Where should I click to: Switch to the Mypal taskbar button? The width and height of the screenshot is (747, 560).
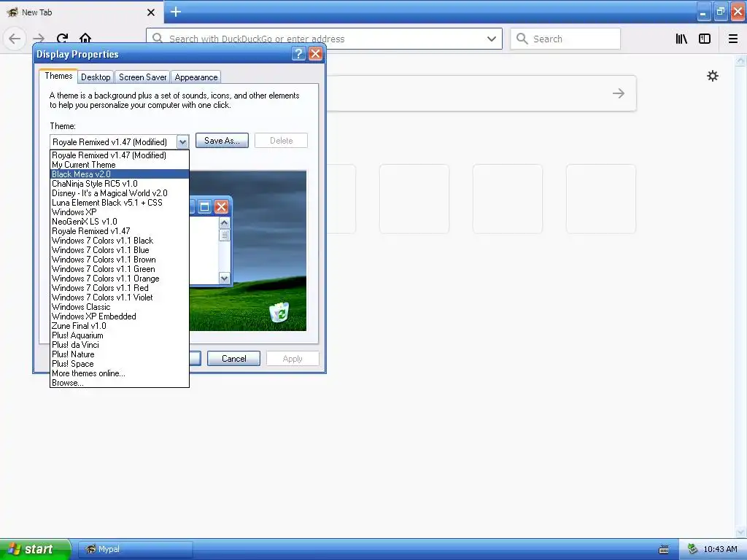(x=135, y=549)
